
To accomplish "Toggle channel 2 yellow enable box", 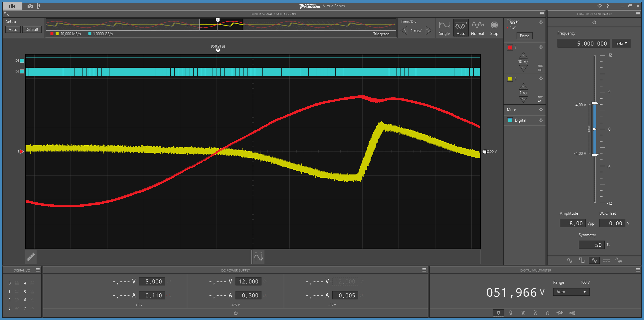I will (510, 79).
